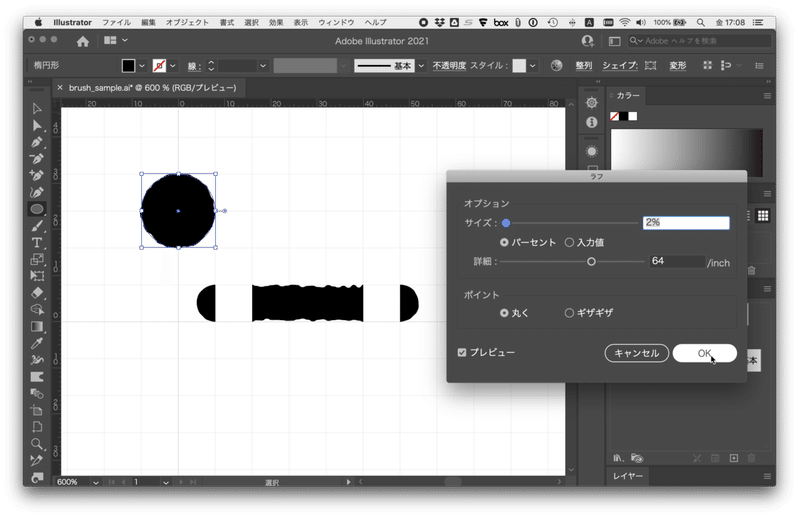Screen dimensions: 800x518
Task: Open the stroke color dropdown arrow
Action: (x=172, y=65)
